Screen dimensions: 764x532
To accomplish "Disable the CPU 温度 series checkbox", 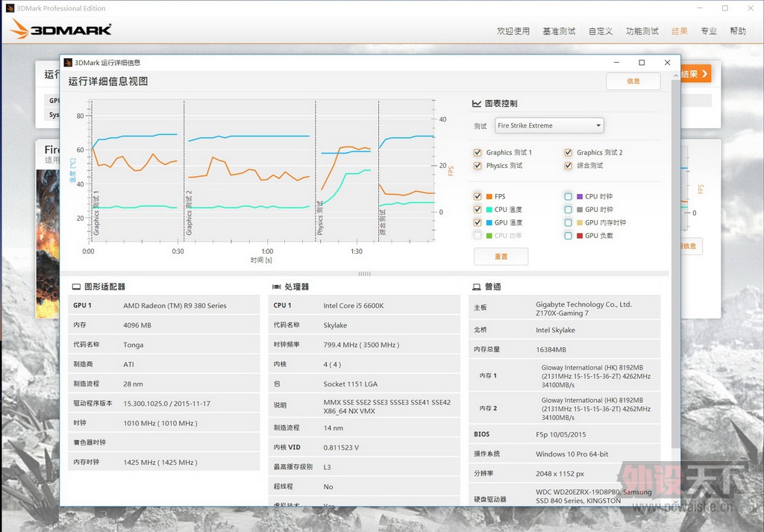I will click(x=477, y=210).
